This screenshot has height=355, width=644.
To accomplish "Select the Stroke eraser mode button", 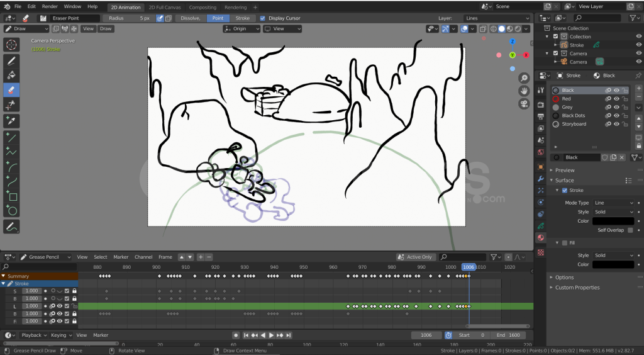I will 242,18.
